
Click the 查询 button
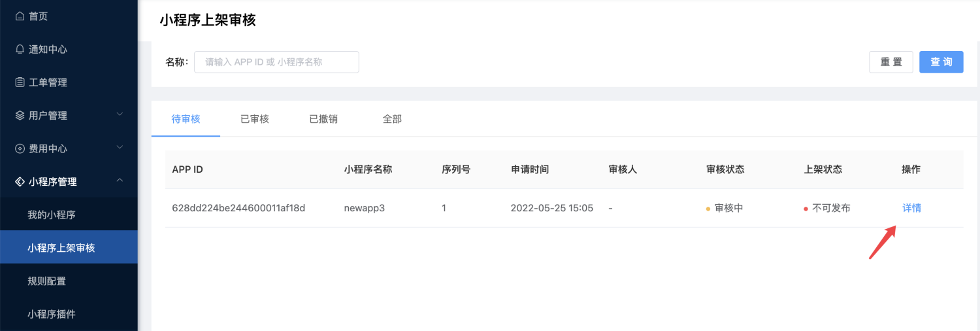pos(941,62)
